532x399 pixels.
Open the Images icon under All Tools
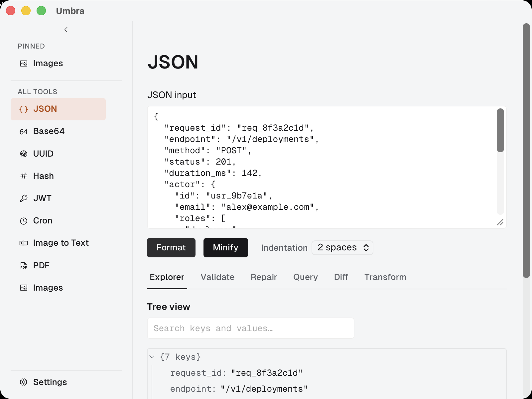[24, 288]
